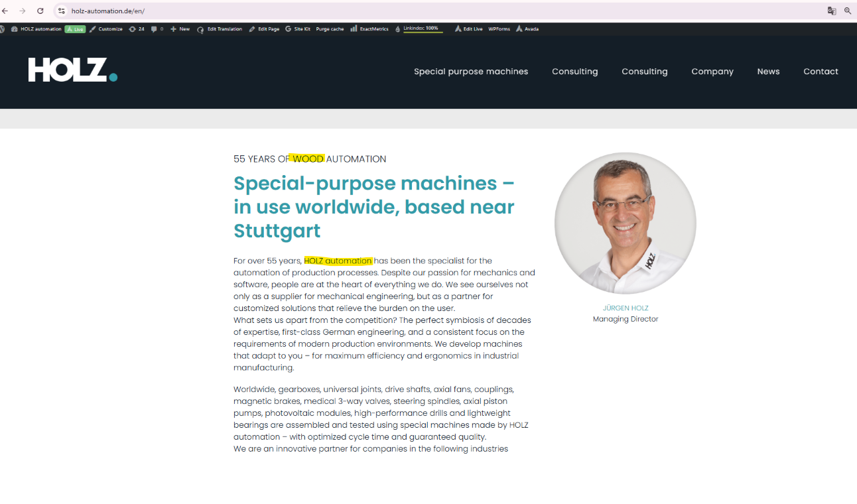View the 24 pending updates

[136, 29]
